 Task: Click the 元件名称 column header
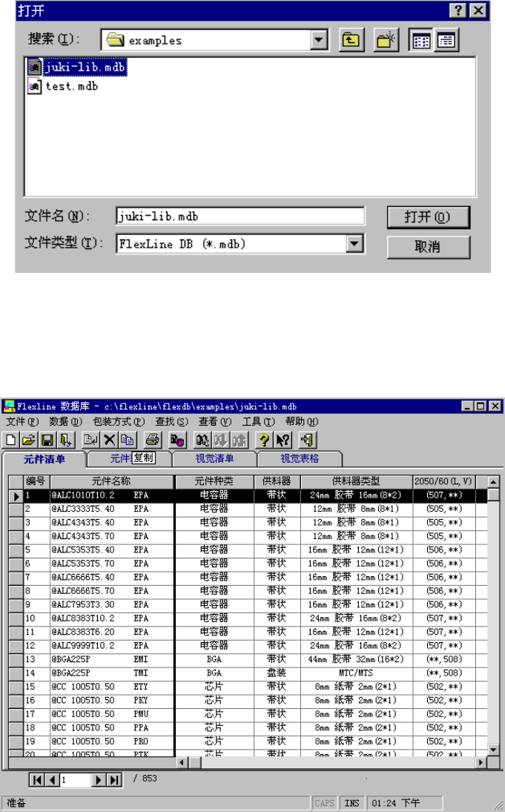pos(112,481)
